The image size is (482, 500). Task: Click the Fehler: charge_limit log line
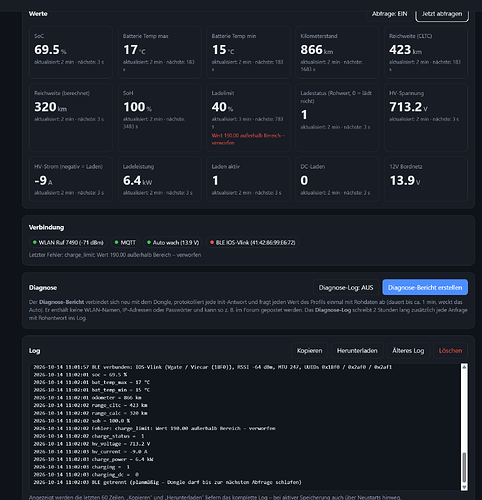154,428
